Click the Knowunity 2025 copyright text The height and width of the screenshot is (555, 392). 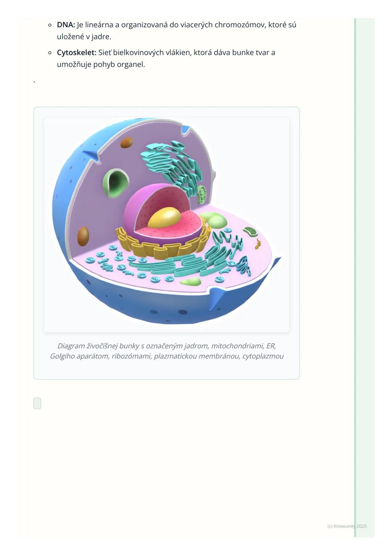(x=347, y=526)
